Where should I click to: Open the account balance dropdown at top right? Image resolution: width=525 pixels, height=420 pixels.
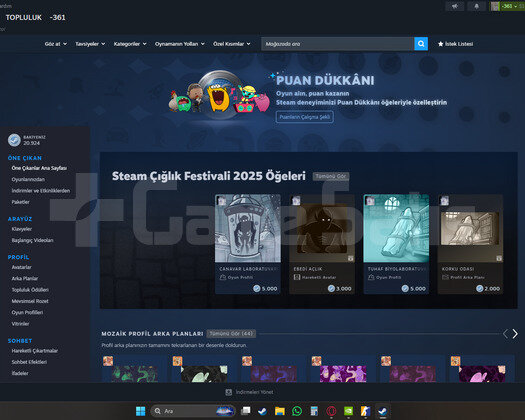[513, 6]
